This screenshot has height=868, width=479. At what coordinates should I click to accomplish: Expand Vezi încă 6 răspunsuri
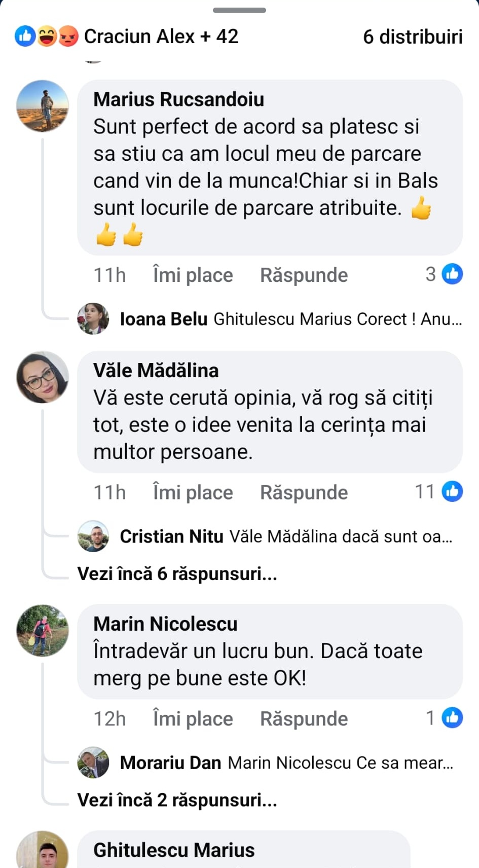(177, 574)
